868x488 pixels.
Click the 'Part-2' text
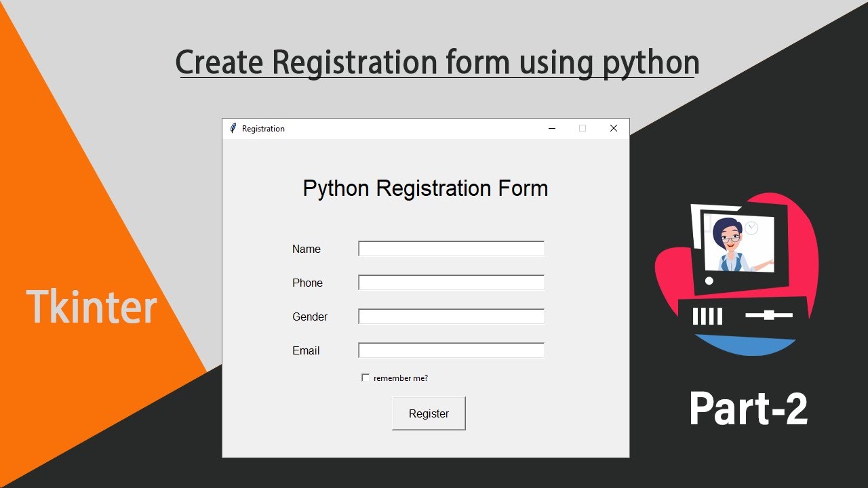click(x=749, y=409)
